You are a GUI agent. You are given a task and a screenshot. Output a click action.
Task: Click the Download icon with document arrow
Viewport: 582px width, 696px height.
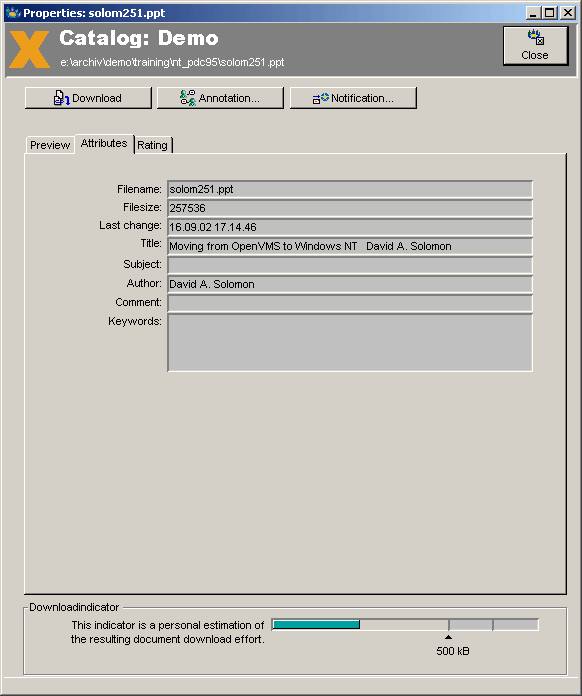(x=61, y=98)
